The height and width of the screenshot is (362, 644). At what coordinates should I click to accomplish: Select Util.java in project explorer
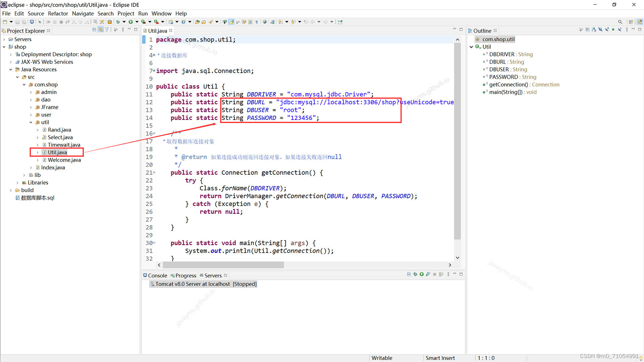(x=57, y=152)
